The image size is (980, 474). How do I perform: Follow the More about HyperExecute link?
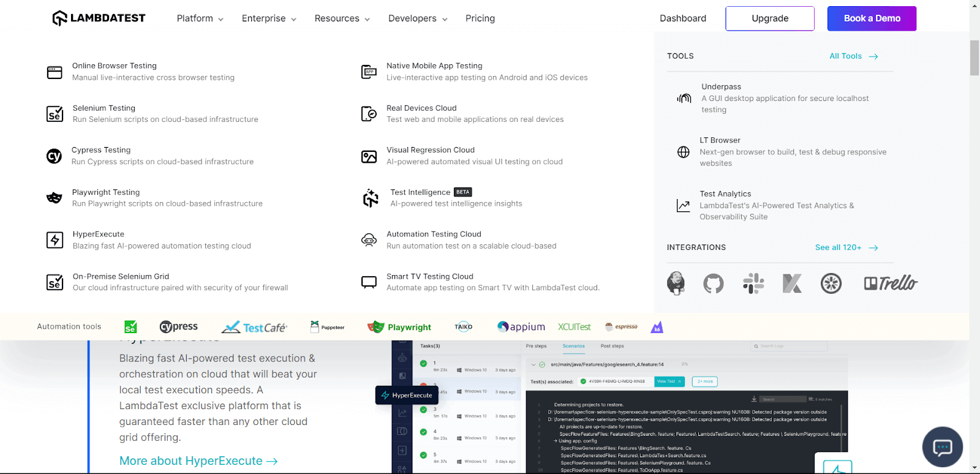198,461
